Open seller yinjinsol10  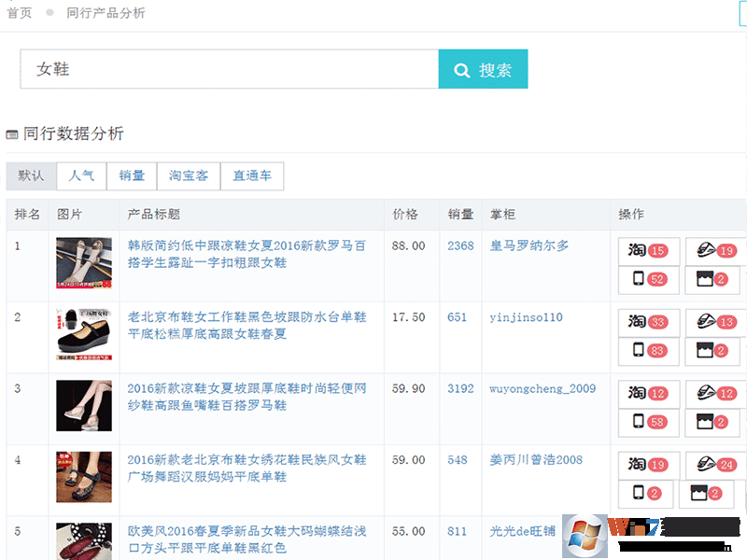point(526,317)
